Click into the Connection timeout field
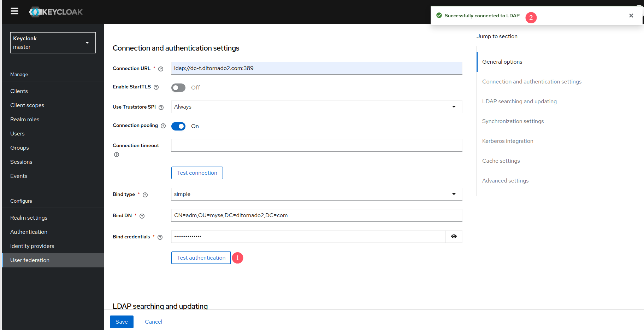644x330 pixels. (317, 145)
